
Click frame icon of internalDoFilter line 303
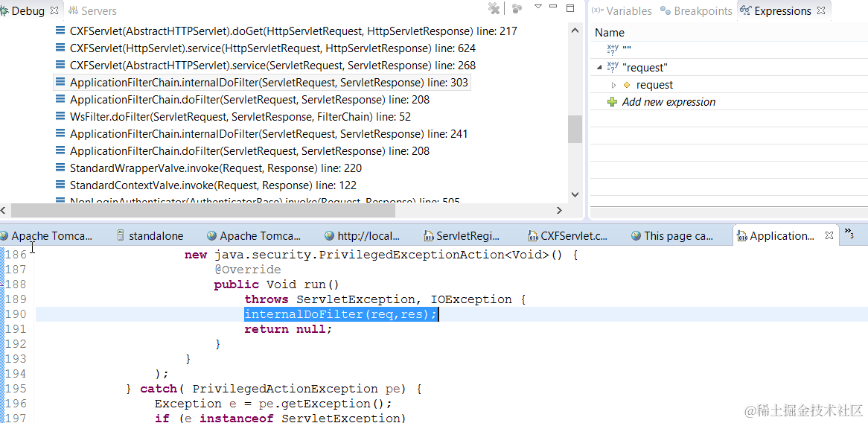pyautogui.click(x=60, y=83)
